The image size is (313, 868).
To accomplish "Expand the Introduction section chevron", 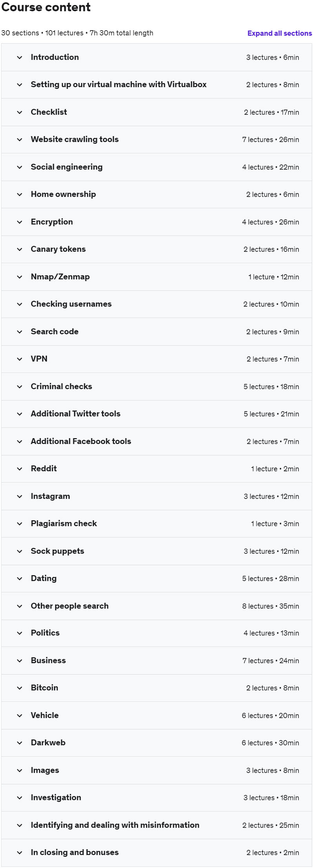I will pos(20,57).
